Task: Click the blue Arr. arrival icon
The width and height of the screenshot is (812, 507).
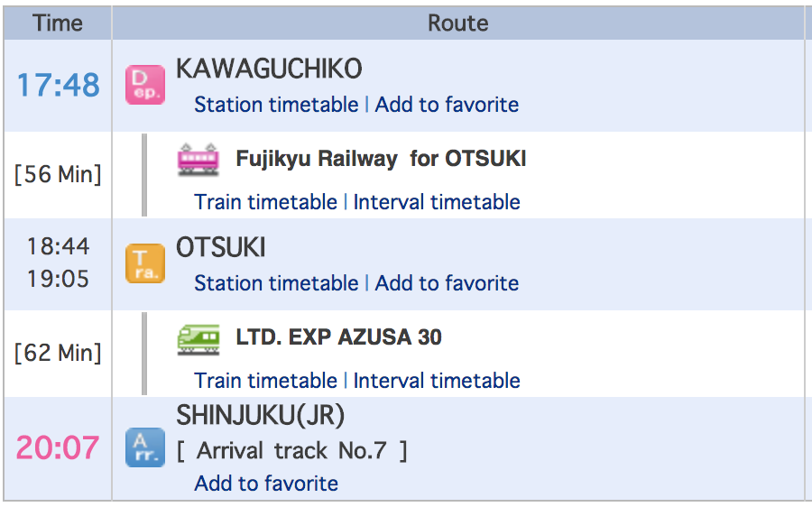Action: 144,447
